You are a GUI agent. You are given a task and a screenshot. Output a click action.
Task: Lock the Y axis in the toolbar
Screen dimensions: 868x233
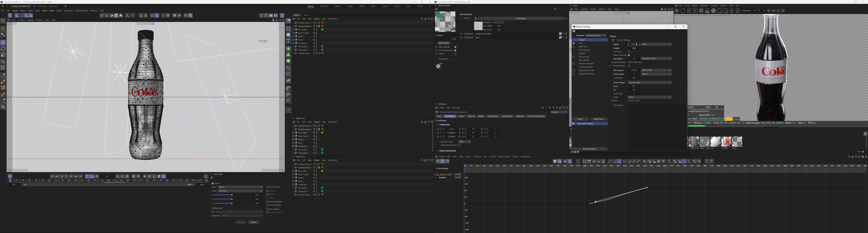point(21,15)
